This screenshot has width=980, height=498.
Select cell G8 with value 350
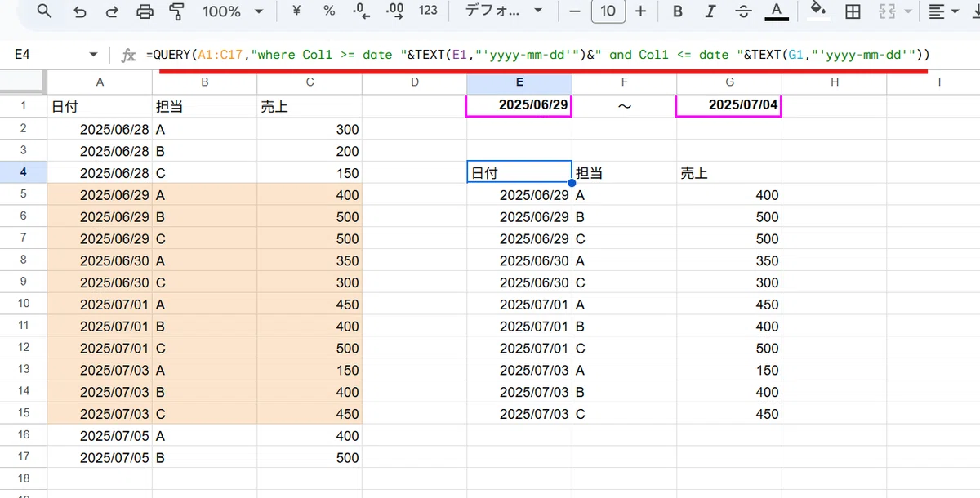(x=729, y=260)
